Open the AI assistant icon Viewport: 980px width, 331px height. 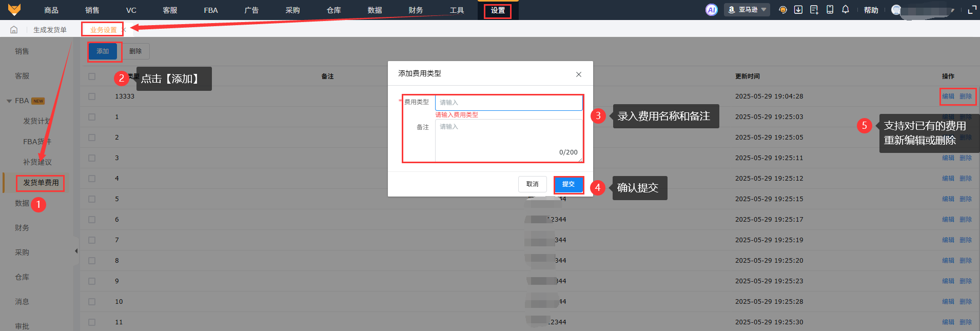[x=711, y=10]
